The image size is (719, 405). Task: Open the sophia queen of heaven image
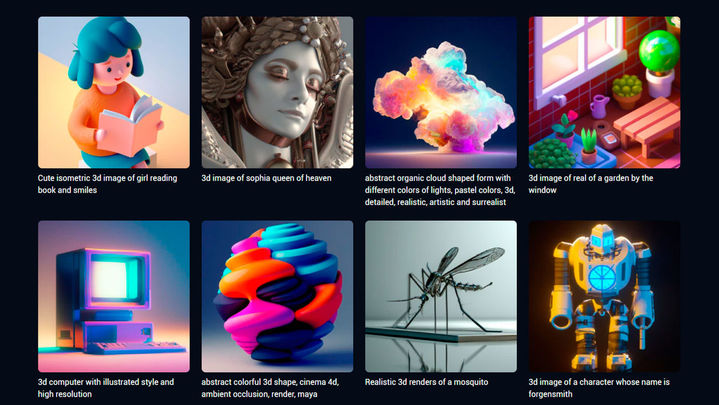tap(277, 92)
